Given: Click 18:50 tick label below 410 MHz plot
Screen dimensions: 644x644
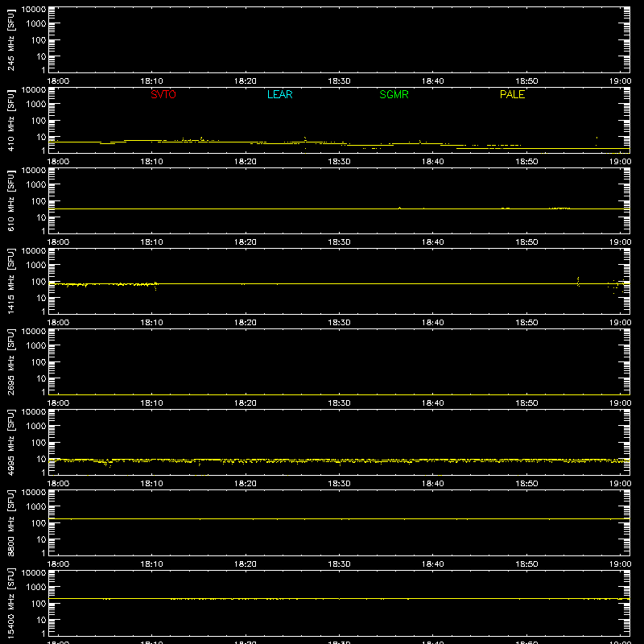Looking at the screenshot, I should point(526,162).
